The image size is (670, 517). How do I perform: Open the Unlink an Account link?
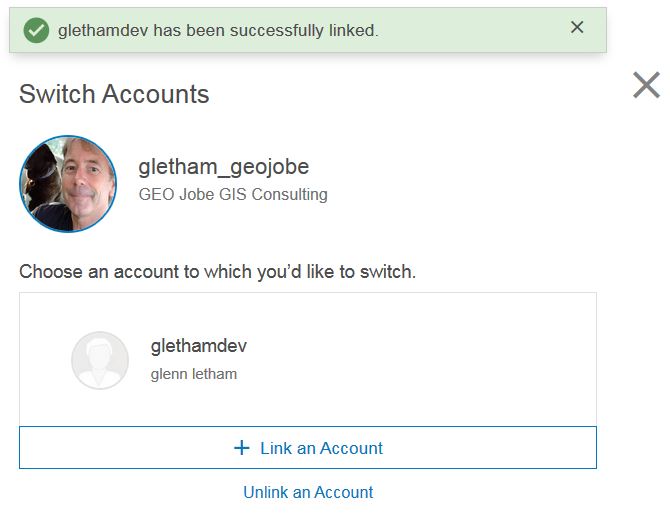(308, 492)
